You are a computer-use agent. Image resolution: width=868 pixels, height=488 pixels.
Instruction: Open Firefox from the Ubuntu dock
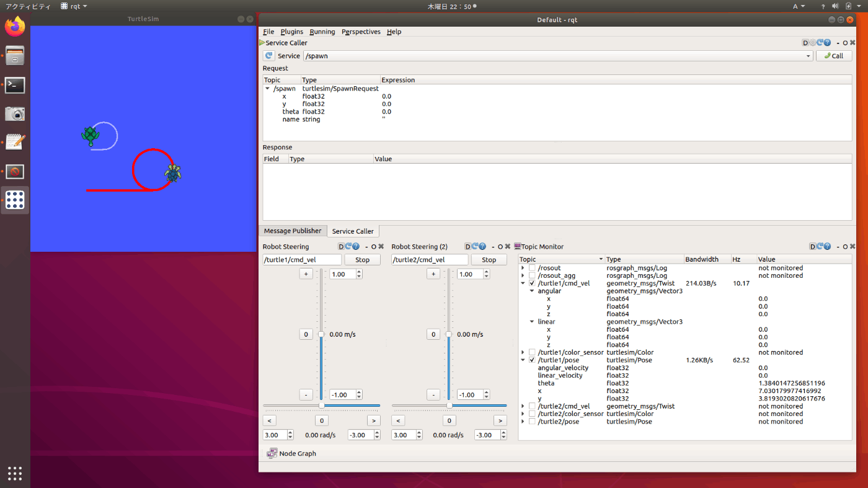click(x=15, y=26)
